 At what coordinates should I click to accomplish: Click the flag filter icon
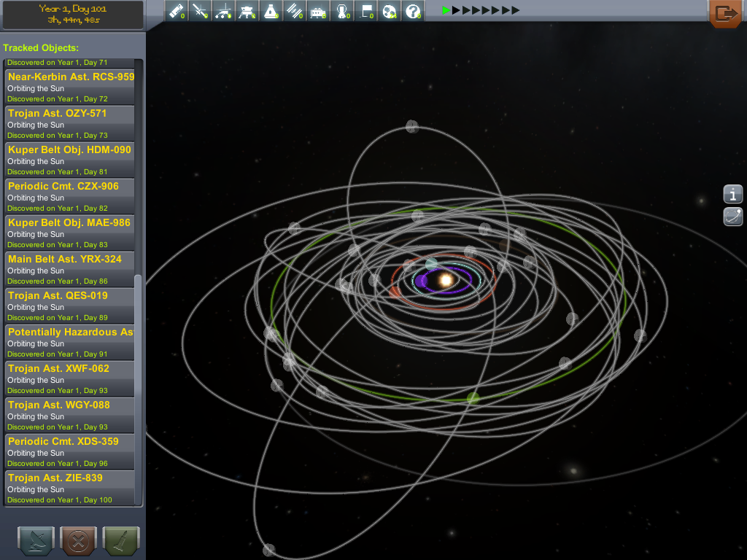tap(365, 11)
